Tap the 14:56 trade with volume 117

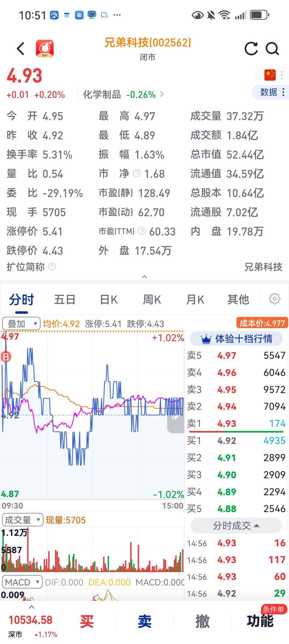pyautogui.click(x=236, y=560)
